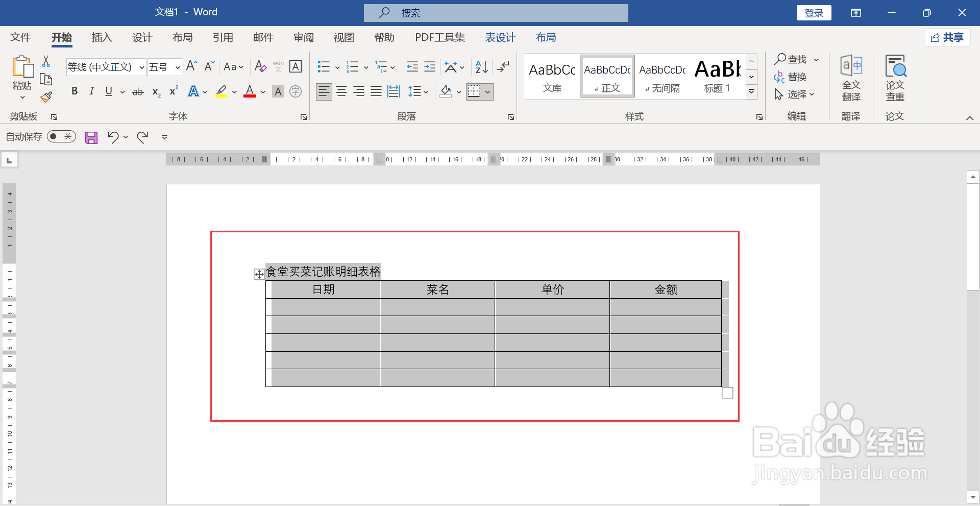Open the thesis plagiarism check tool
This screenshot has height=506, width=980.
(895, 78)
